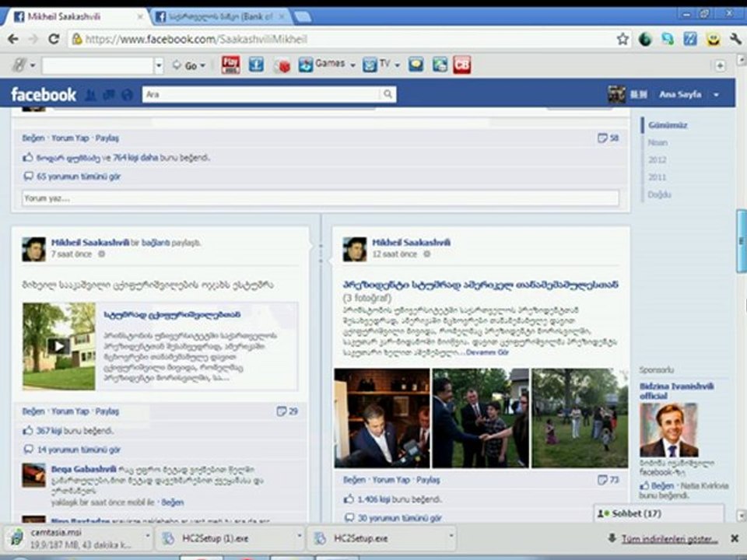Open Facebook notifications globe icon
The width and height of the screenshot is (747, 560).
127,95
